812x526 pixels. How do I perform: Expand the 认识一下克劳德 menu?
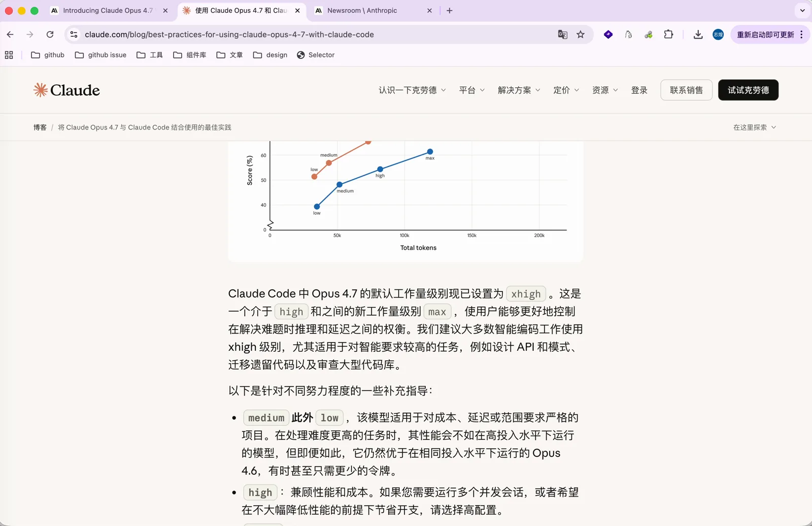click(412, 90)
